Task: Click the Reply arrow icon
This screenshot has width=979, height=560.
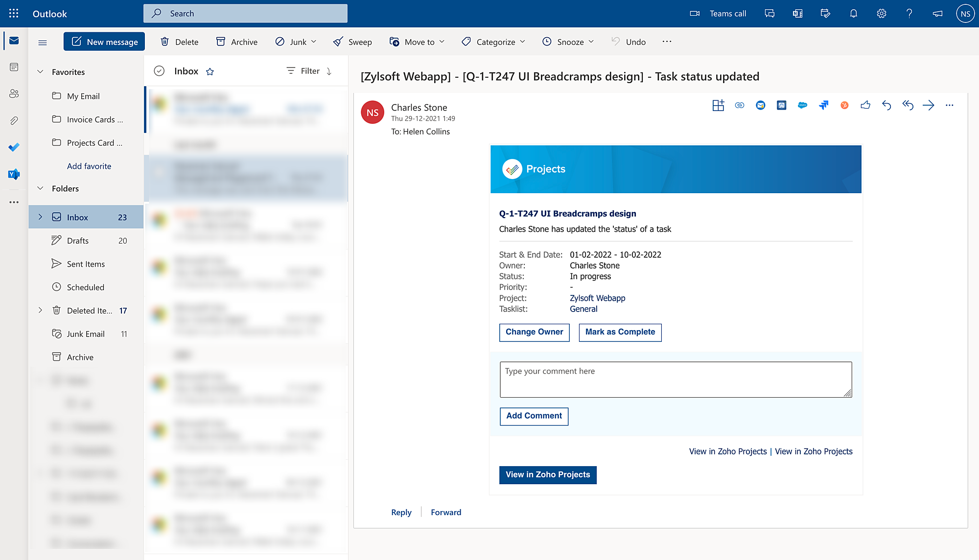Action: coord(886,105)
